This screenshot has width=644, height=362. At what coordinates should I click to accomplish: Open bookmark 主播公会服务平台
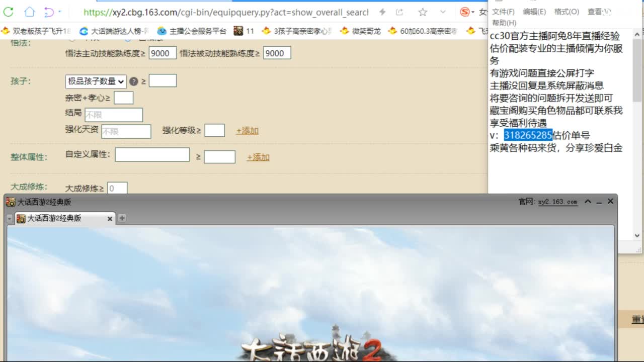click(x=192, y=31)
